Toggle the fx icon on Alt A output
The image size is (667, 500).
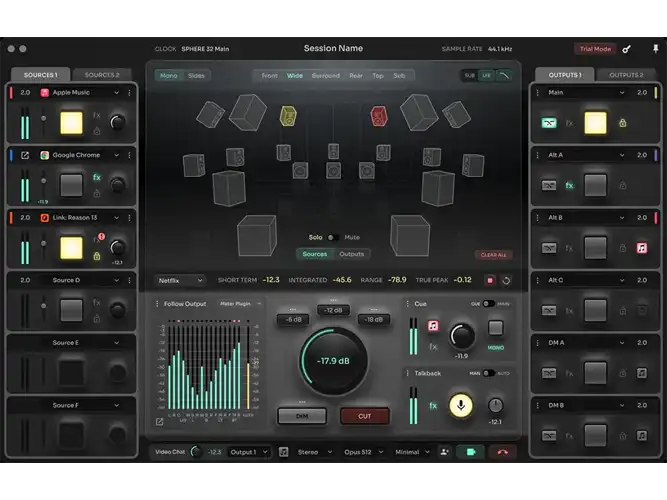(x=569, y=186)
